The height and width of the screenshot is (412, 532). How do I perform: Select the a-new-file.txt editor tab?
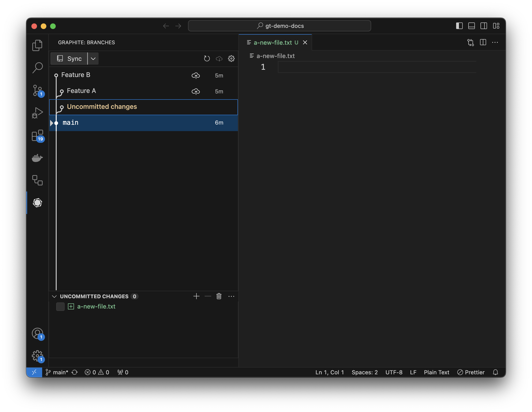(x=272, y=43)
